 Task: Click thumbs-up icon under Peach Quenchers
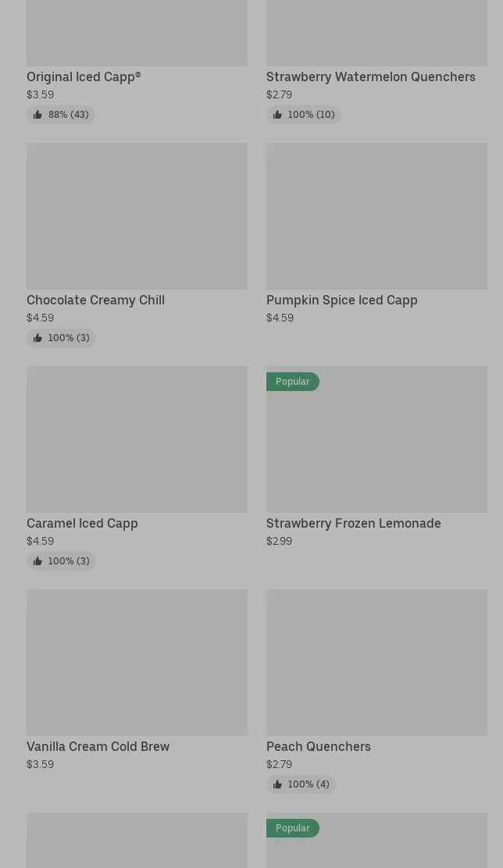point(277,784)
